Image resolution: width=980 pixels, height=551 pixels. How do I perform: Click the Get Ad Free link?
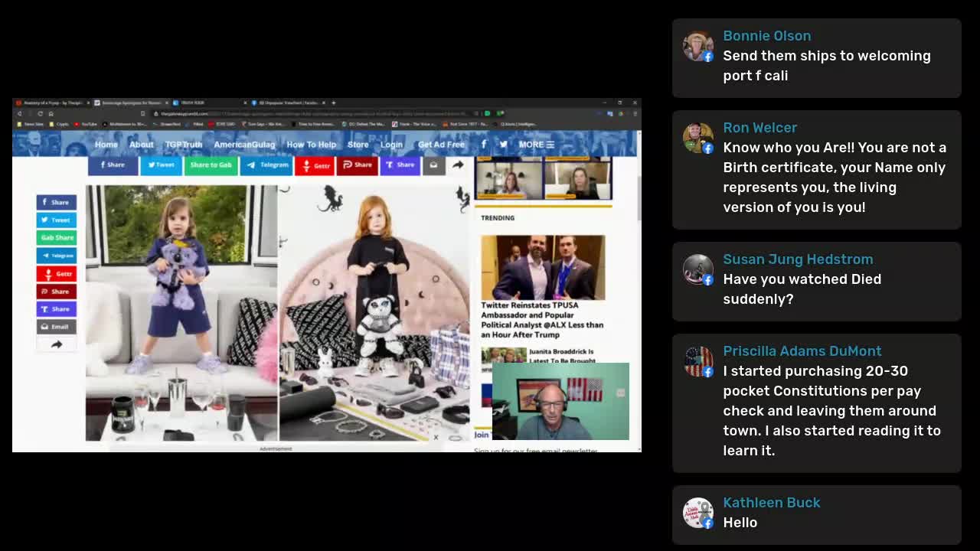441,144
